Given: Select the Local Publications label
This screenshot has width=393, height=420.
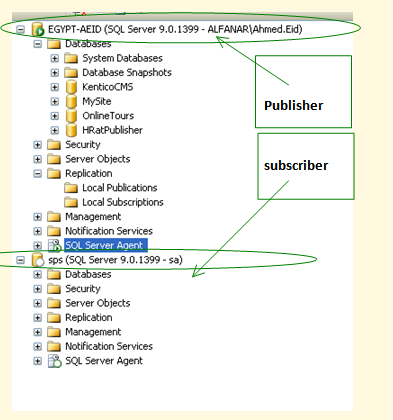Looking at the screenshot, I should point(120,188).
